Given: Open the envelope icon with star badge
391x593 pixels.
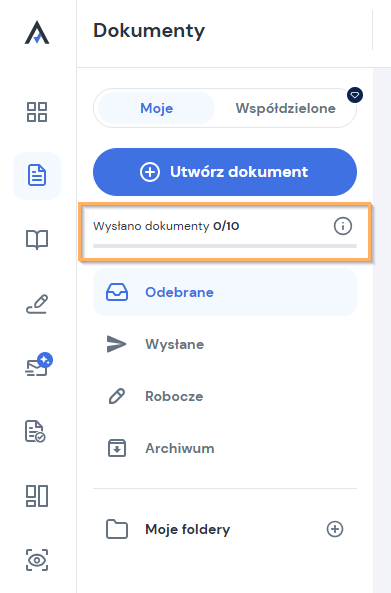Looking at the screenshot, I should (39, 365).
